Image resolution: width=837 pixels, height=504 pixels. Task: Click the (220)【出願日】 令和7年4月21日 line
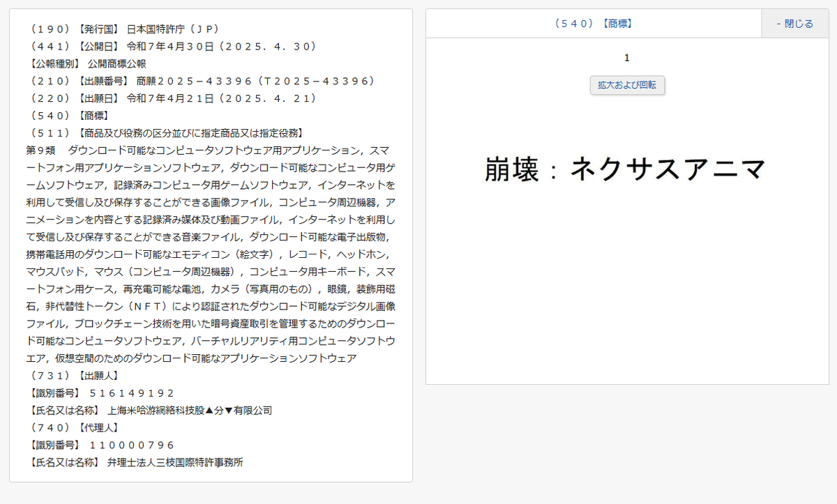coord(172,98)
